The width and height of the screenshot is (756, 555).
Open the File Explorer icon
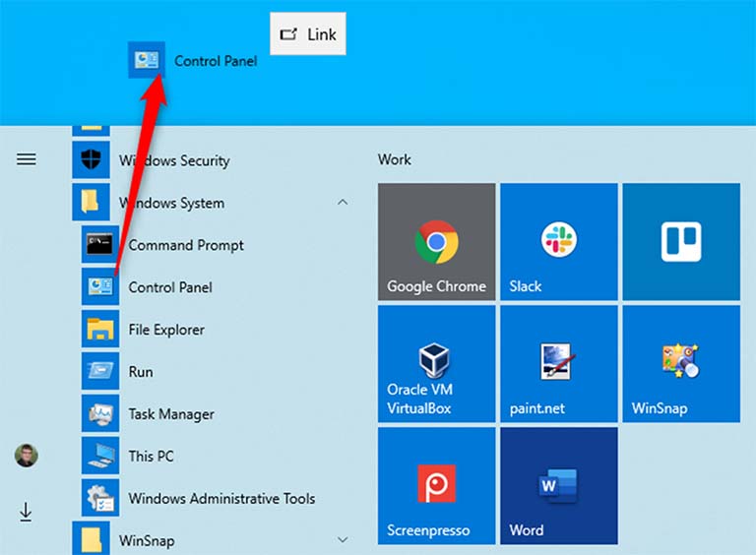100,329
